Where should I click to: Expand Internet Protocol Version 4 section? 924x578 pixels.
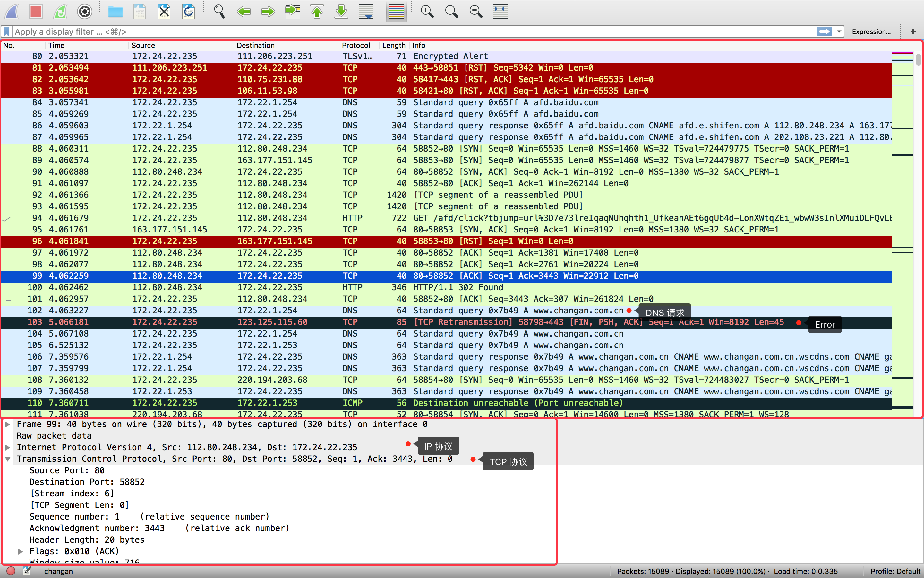[x=7, y=447]
